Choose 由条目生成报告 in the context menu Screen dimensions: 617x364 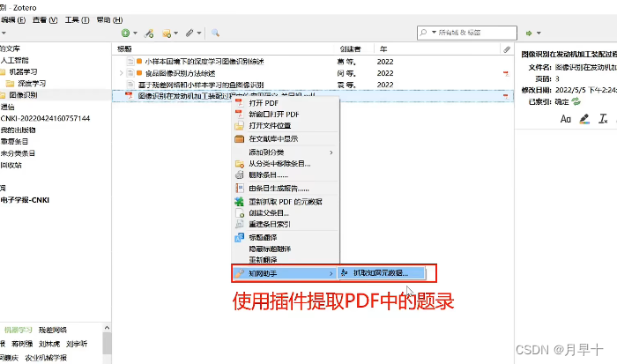[x=286, y=189]
